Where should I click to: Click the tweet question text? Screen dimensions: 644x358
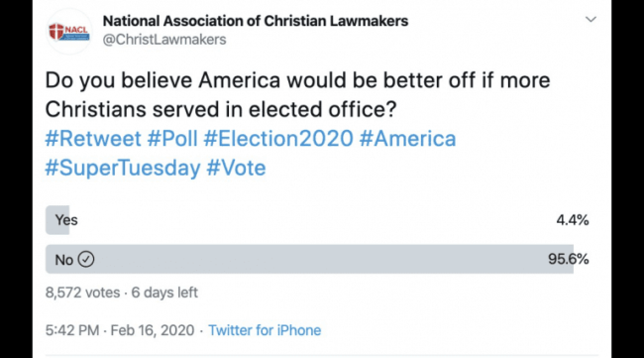pos(297,94)
